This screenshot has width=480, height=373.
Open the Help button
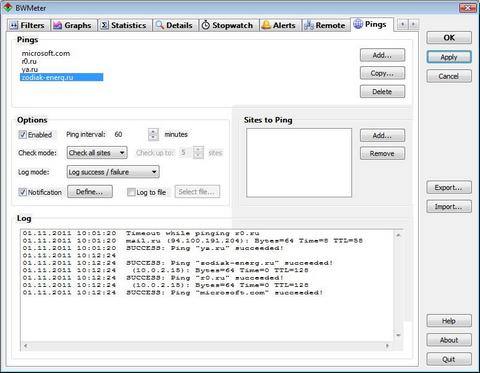tap(449, 321)
